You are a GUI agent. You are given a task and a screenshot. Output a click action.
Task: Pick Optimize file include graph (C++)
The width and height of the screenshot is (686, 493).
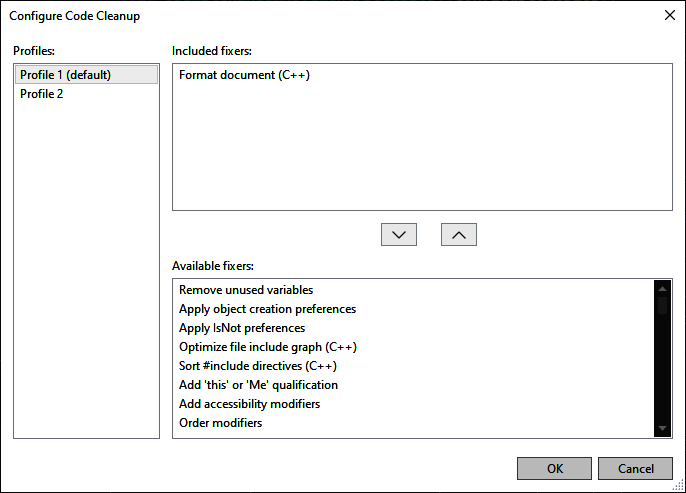[x=268, y=347]
